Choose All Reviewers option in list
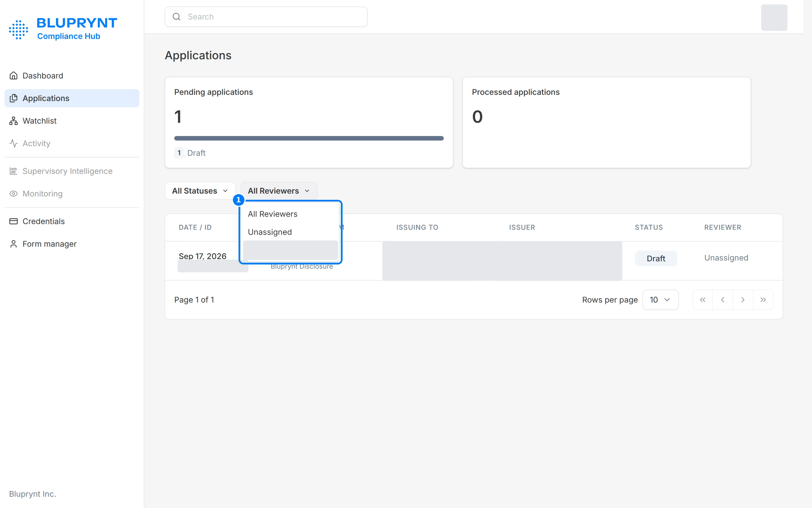The width and height of the screenshot is (812, 508). pyautogui.click(x=290, y=214)
